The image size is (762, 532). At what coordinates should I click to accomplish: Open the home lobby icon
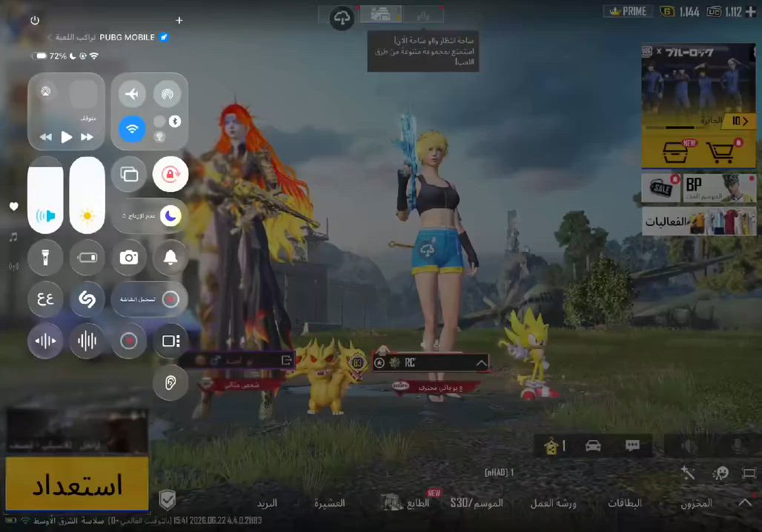(551, 445)
